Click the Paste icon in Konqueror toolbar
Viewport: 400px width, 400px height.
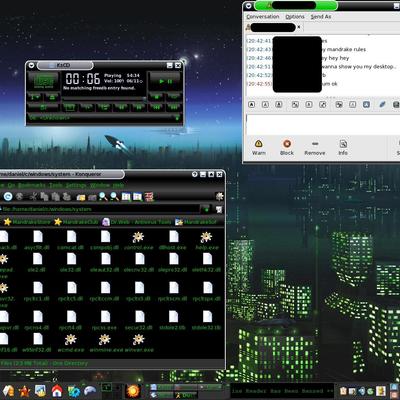(x=56, y=197)
